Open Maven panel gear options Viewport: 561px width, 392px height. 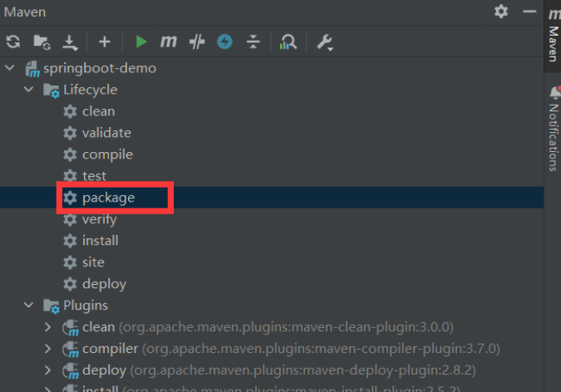click(x=501, y=12)
